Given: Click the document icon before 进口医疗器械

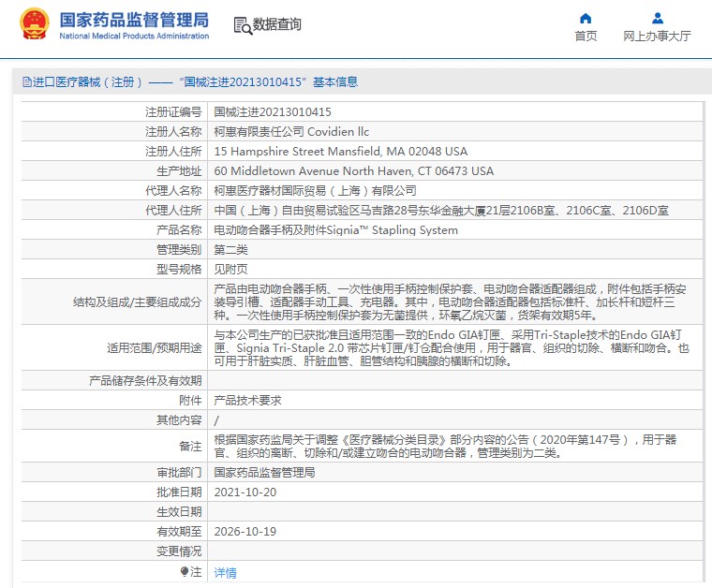Looking at the screenshot, I should (x=27, y=82).
